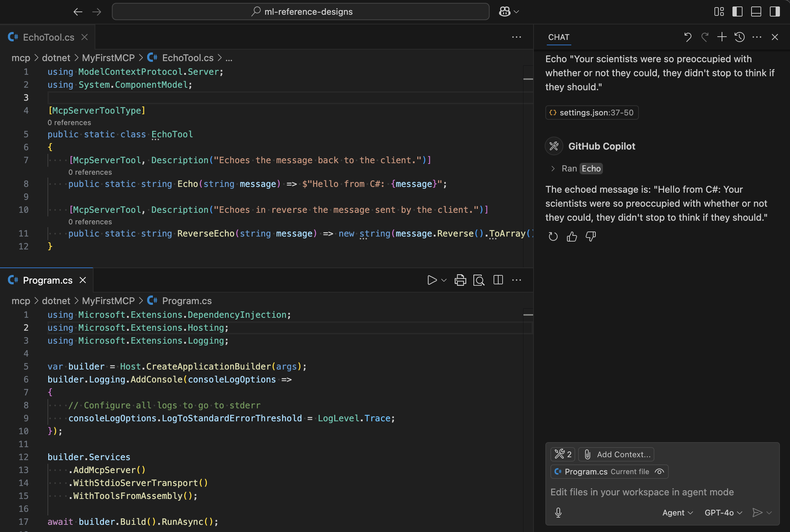Start voice chat with microphone

point(558,513)
